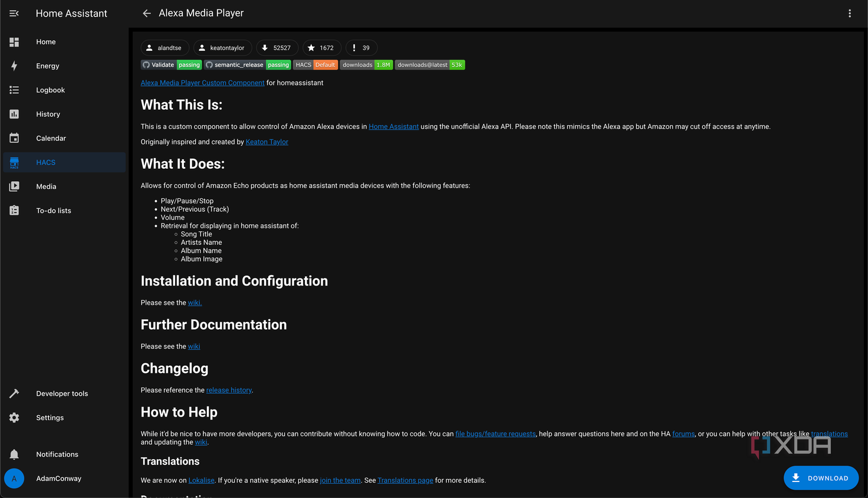The image size is (868, 498).
Task: Open Settings in the sidebar menu
Action: pyautogui.click(x=64, y=418)
